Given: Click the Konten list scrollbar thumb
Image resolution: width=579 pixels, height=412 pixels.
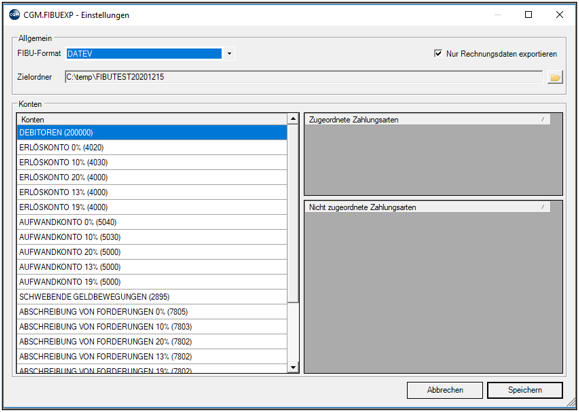Looking at the screenshot, I should pos(293,213).
